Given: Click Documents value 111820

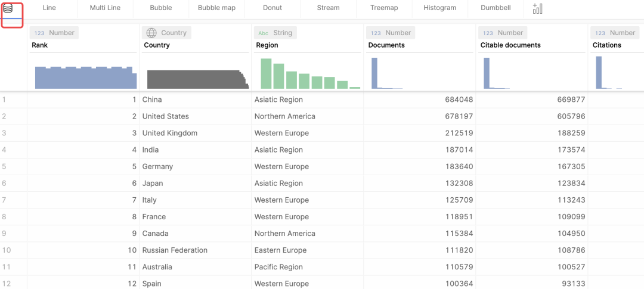Looking at the screenshot, I should (459, 250).
